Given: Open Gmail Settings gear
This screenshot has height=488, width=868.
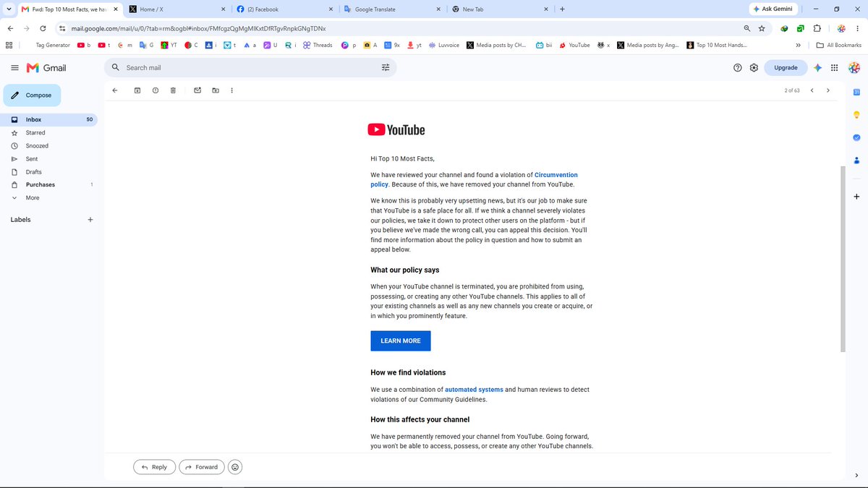Looking at the screenshot, I should [x=754, y=67].
